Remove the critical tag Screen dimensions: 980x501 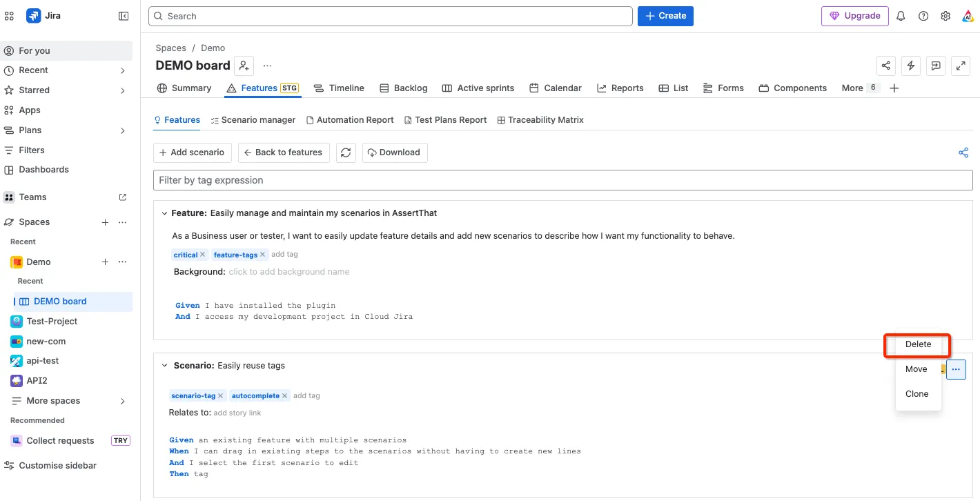coord(203,255)
